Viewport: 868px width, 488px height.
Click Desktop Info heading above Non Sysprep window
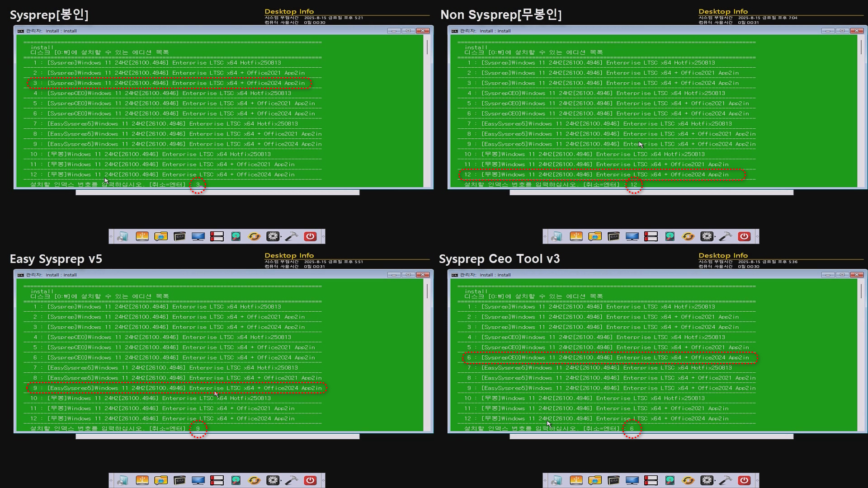click(723, 11)
